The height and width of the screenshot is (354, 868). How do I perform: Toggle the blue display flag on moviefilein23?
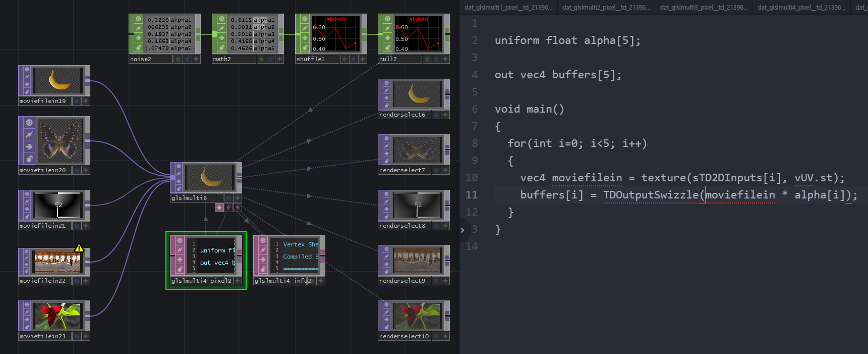[x=77, y=336]
